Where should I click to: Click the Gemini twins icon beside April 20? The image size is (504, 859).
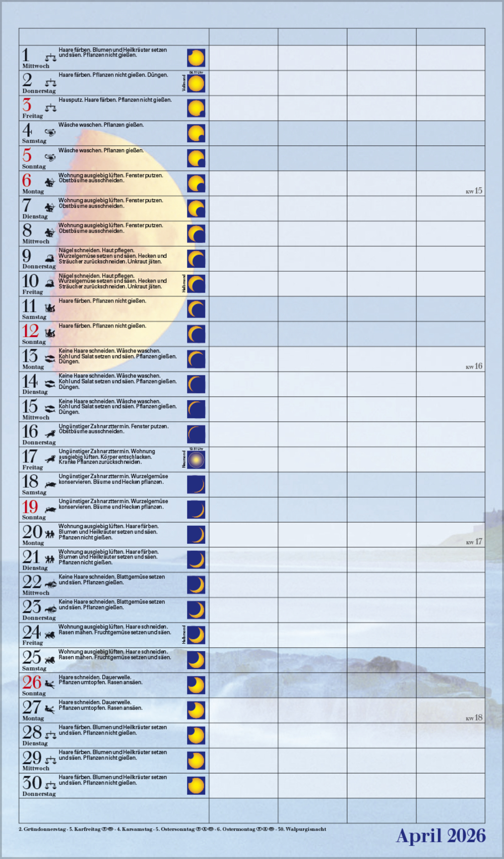click(50, 534)
